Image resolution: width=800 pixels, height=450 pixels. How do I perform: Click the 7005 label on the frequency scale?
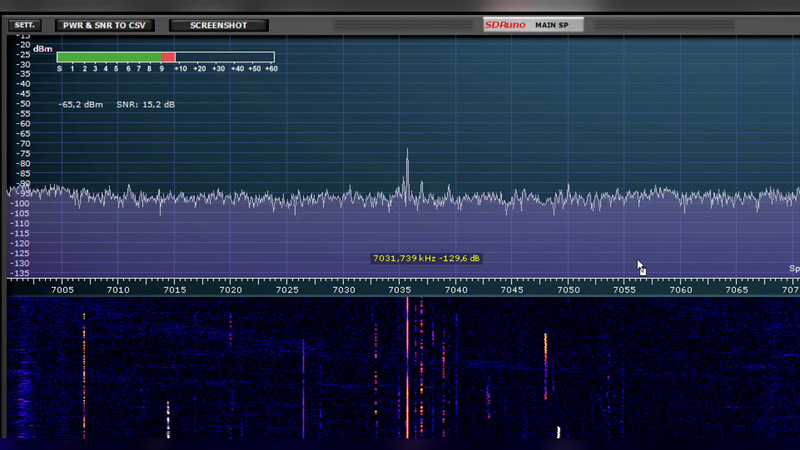(62, 290)
